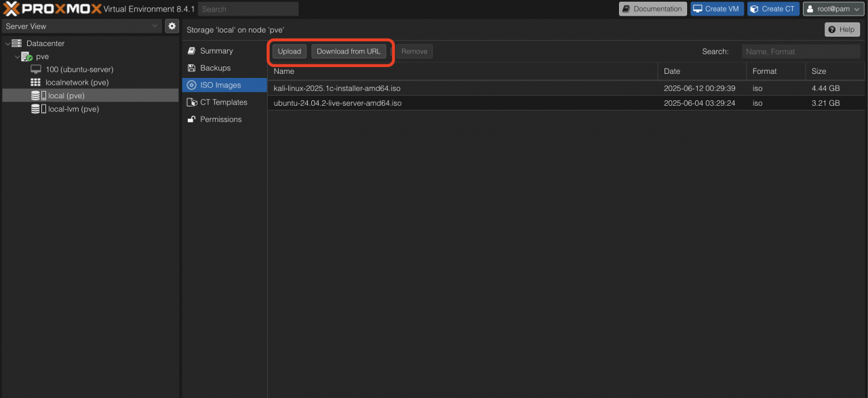Focus the Name, Format search field
868x398 pixels.
click(801, 52)
